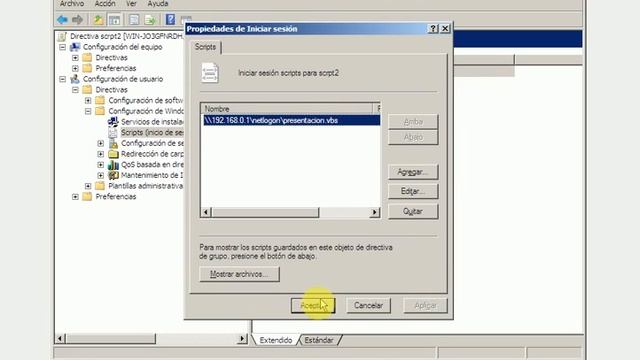The height and width of the screenshot is (360, 640).
Task: Select the Plantillas administrativas tree label
Action: coord(145,186)
